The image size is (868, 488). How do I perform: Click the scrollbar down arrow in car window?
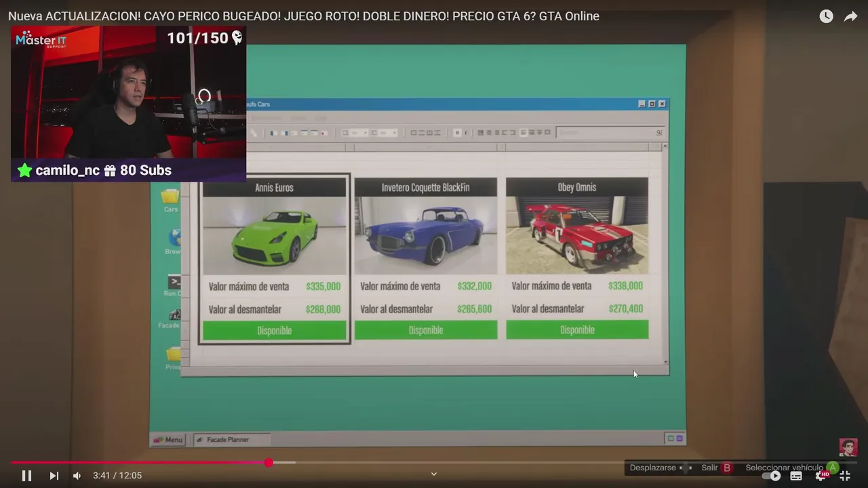(x=665, y=362)
